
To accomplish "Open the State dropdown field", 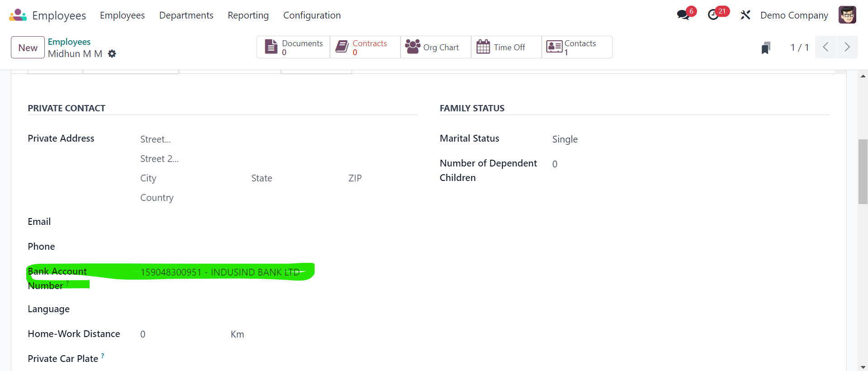I will click(x=297, y=178).
